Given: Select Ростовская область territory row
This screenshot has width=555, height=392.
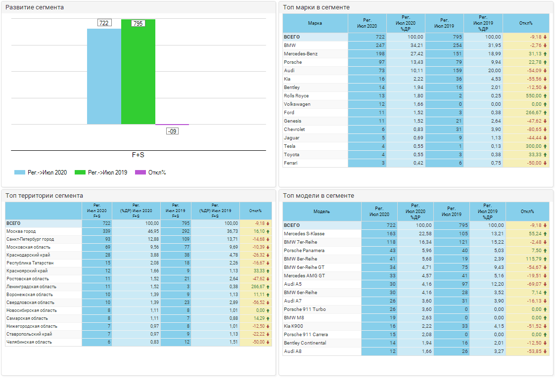Looking at the screenshot, I should (139, 279).
